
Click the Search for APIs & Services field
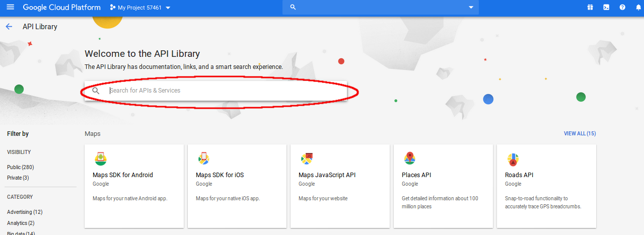coord(216,91)
